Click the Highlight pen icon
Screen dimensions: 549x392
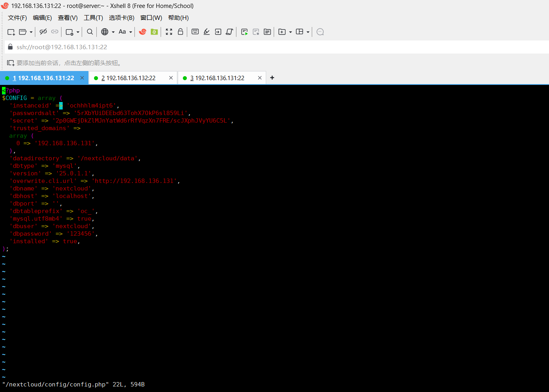pyautogui.click(x=207, y=32)
